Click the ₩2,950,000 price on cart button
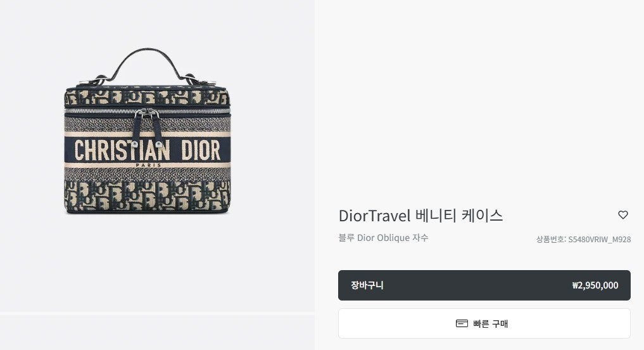Screen dimensions: 644x350 pyautogui.click(x=595, y=285)
